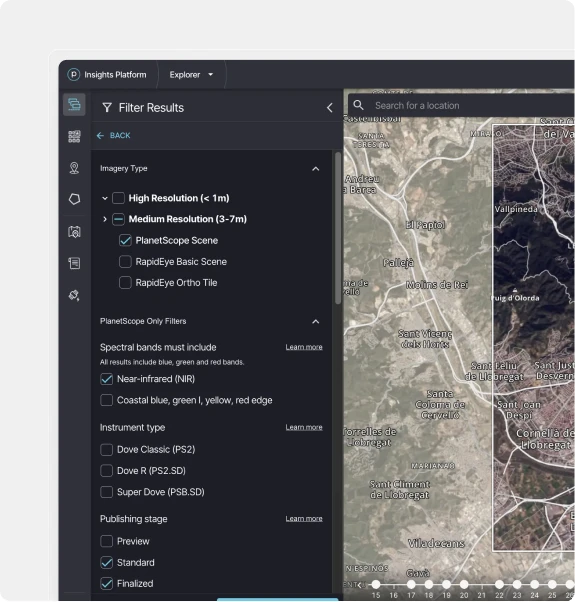Open the camera capture sidebar icon

(x=74, y=232)
